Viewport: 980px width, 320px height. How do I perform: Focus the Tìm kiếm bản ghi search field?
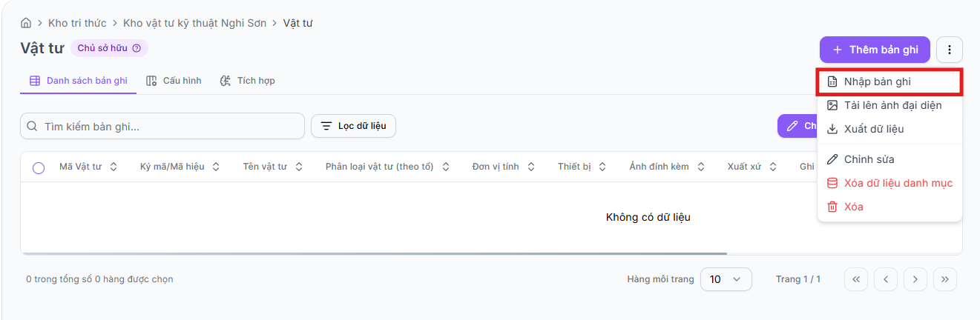(x=162, y=126)
